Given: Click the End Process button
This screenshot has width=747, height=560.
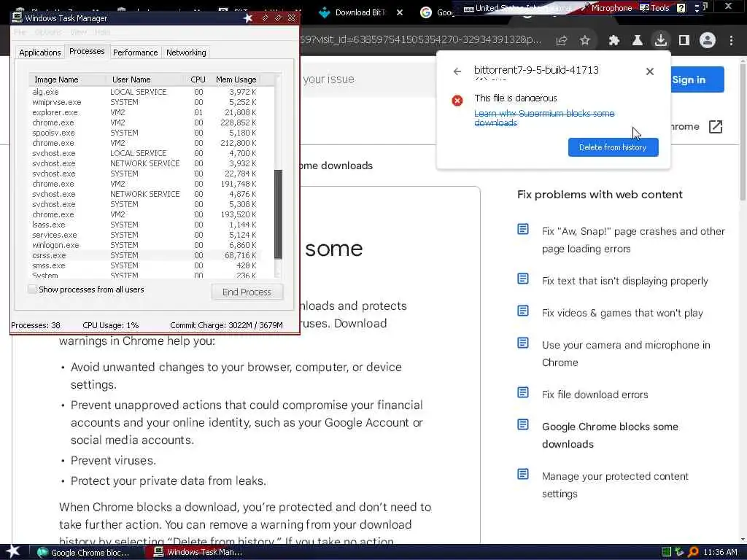Looking at the screenshot, I should pyautogui.click(x=247, y=292).
